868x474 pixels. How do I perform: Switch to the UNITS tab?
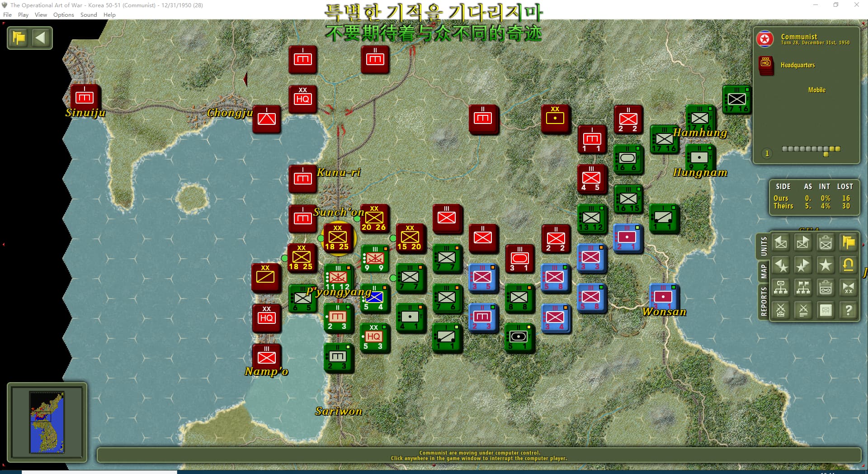tap(764, 246)
